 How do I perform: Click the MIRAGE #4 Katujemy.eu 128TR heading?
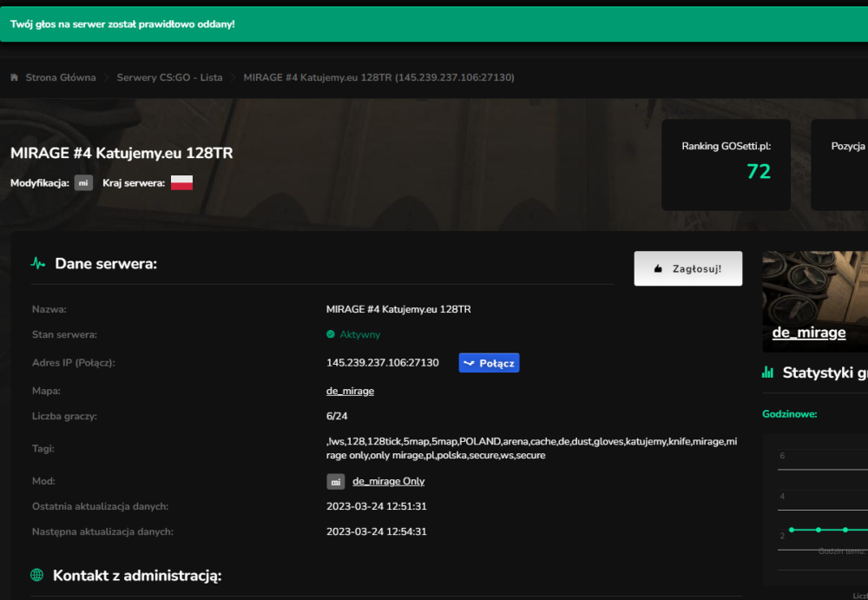click(x=122, y=153)
